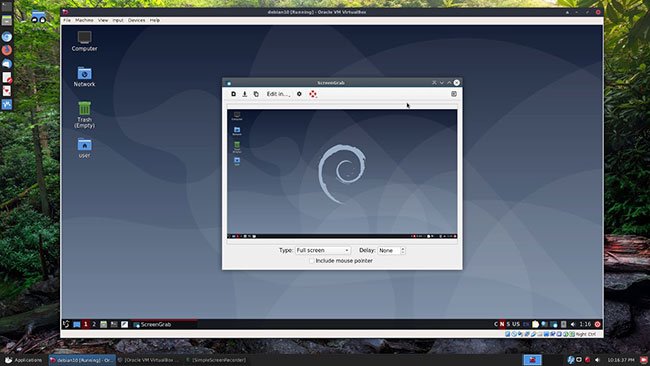Viewport: 650px width, 366px height.
Task: Launch Firefox from the host dock
Action: (7, 50)
